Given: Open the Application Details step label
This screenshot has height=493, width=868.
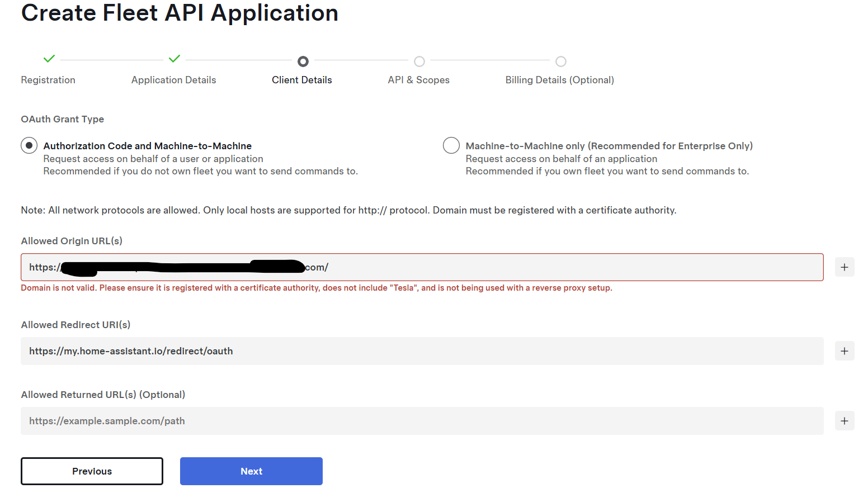Looking at the screenshot, I should tap(173, 80).
